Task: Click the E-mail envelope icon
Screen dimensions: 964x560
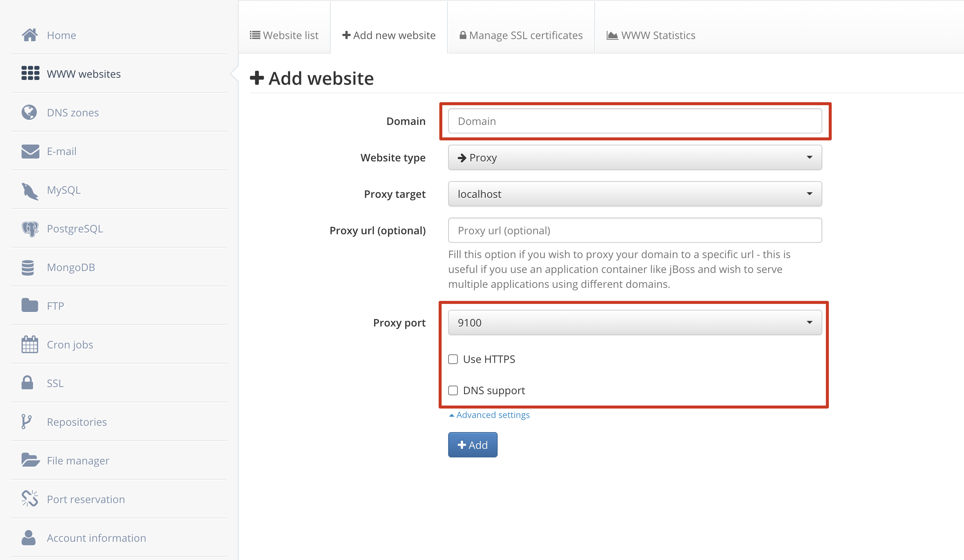Action: point(30,151)
